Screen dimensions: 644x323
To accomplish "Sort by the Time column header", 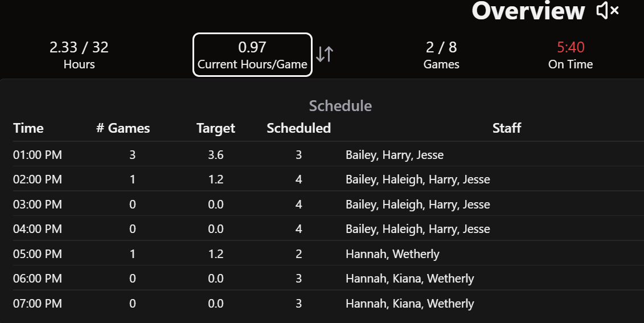I will 28,128.
